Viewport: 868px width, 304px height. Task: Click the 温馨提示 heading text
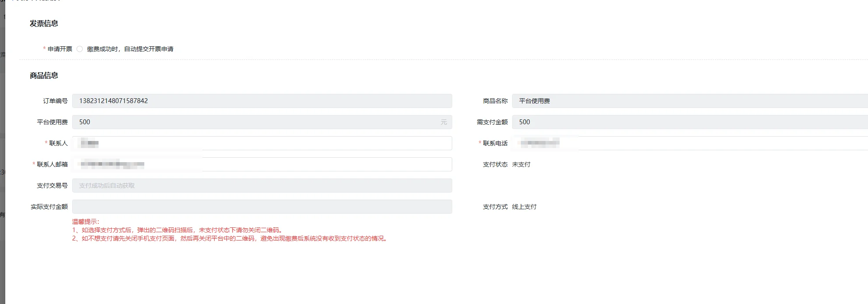tap(86, 222)
